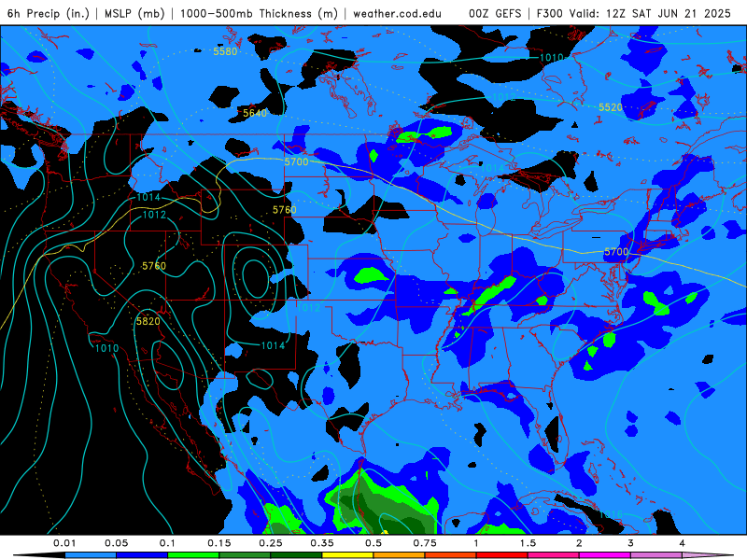Click the 5520 thickness contour label
The height and width of the screenshot is (560, 747).
[x=611, y=107]
